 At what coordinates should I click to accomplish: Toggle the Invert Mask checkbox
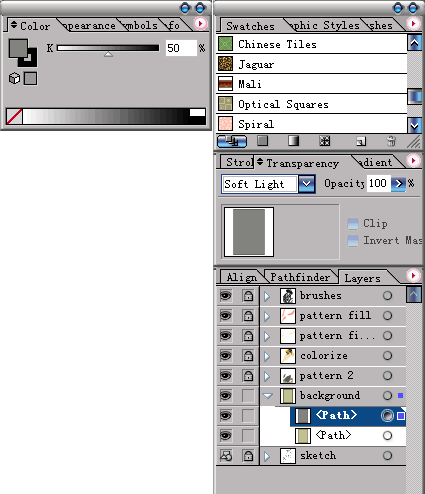click(353, 241)
